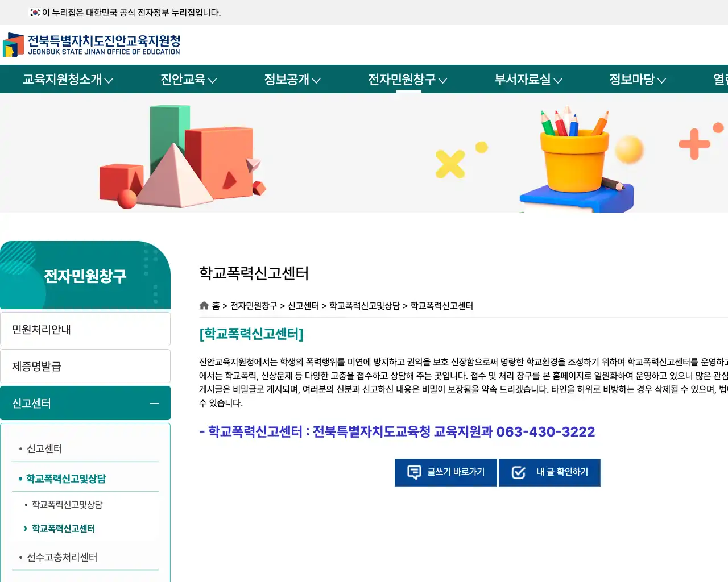Click the 글쓰기 바로가기 button
Image resolution: width=728 pixels, height=582 pixels.
coord(446,472)
